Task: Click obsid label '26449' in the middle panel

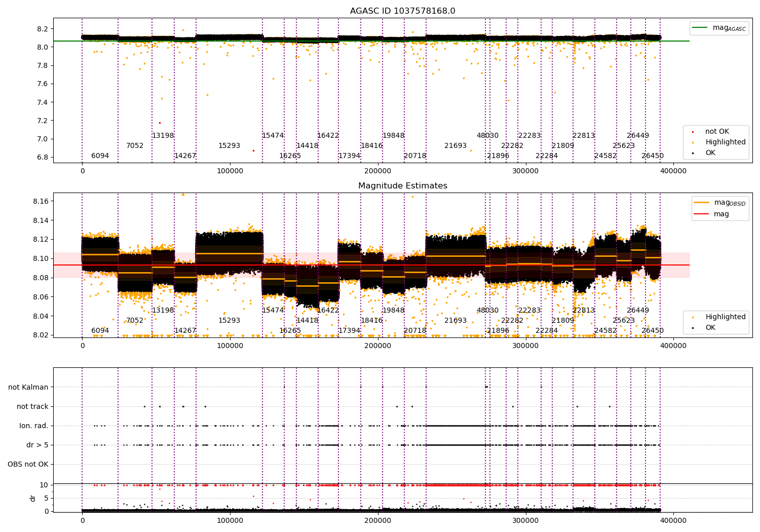Action: pyautogui.click(x=638, y=311)
